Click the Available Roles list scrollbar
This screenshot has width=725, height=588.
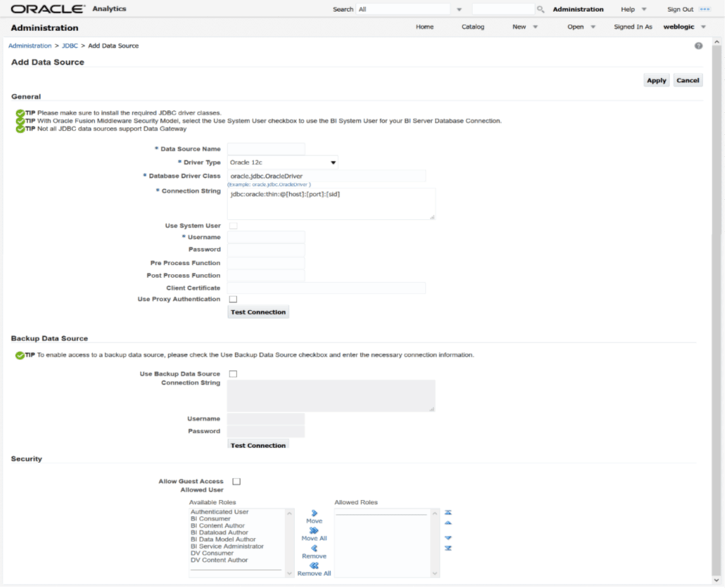click(x=289, y=543)
